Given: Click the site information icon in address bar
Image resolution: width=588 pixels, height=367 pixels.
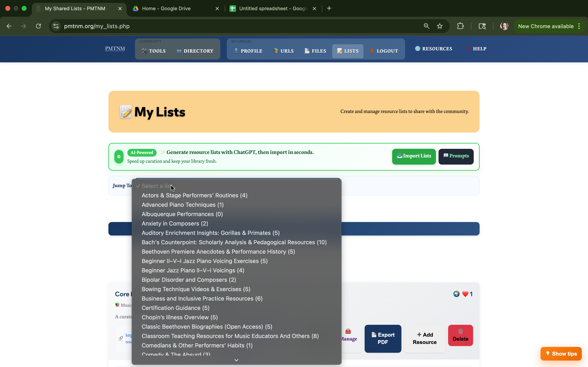Looking at the screenshot, I should point(56,26).
